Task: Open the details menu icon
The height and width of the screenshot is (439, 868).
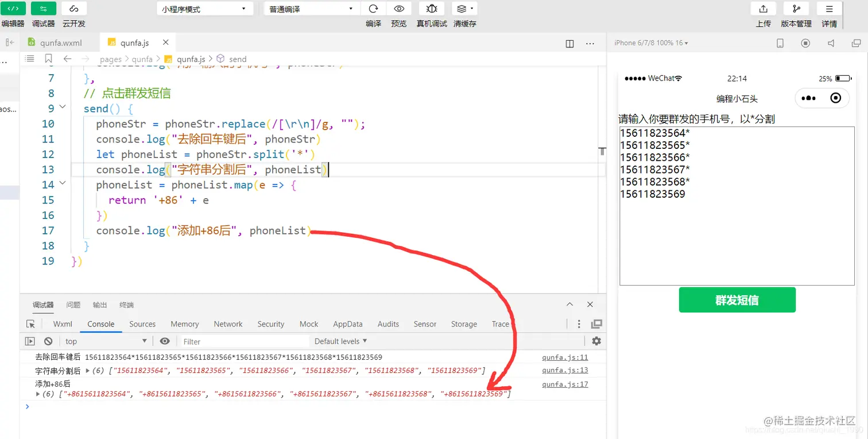Action: tap(830, 9)
